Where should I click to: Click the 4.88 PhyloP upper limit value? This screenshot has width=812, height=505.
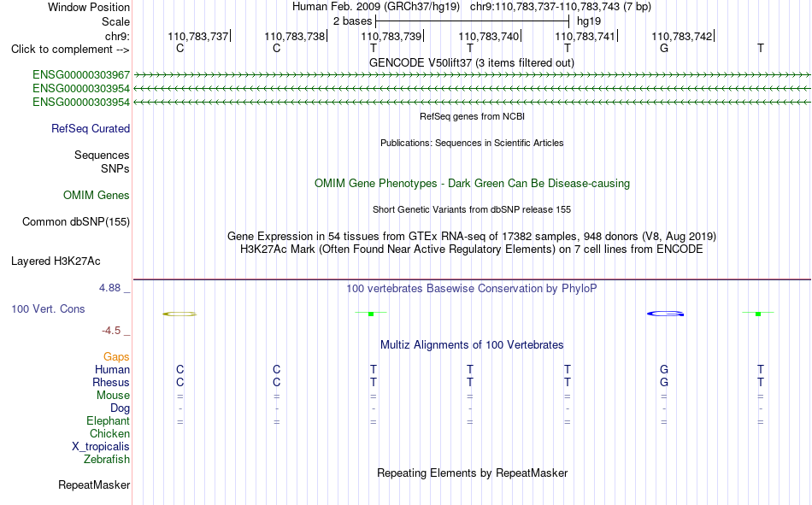(109, 288)
